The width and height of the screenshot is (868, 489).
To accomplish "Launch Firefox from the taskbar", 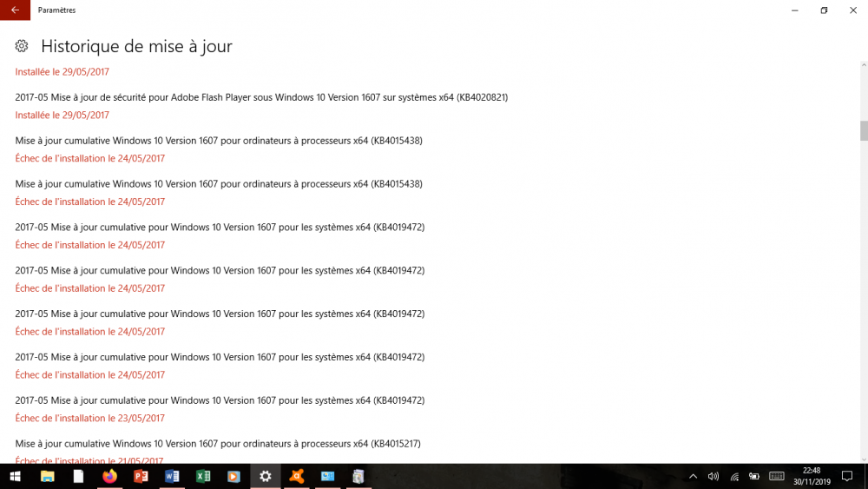I will [x=109, y=476].
